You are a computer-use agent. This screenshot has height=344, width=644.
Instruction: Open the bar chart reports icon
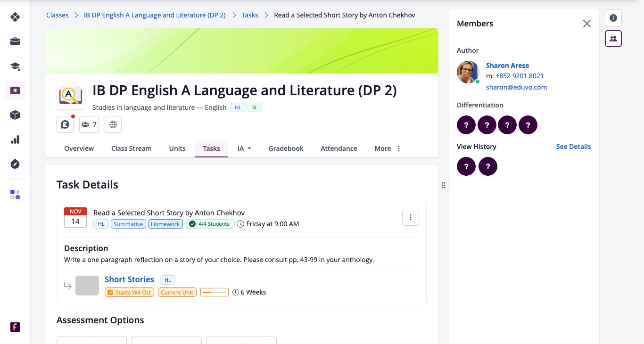coord(15,139)
